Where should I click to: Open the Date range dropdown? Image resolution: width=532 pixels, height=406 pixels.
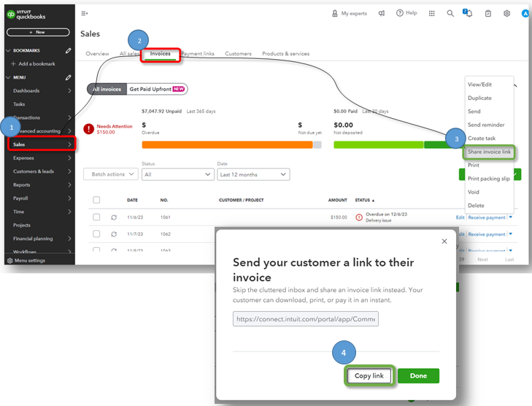(x=253, y=174)
